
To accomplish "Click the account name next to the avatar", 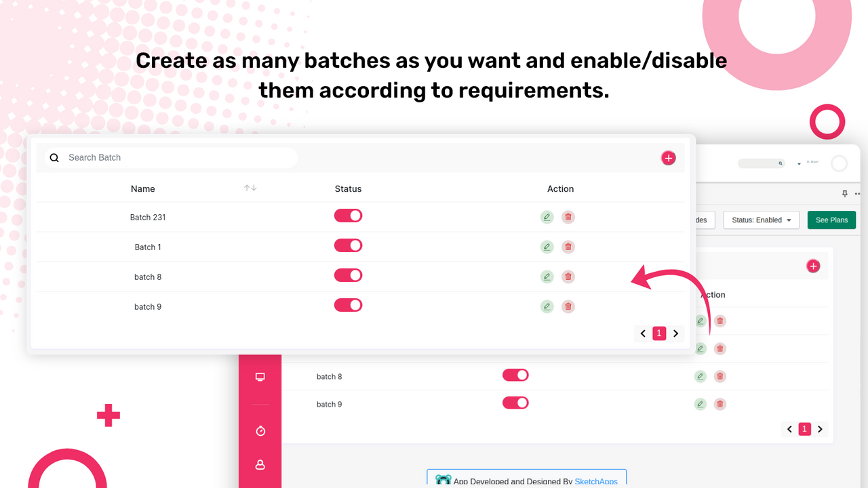I will coord(812,162).
